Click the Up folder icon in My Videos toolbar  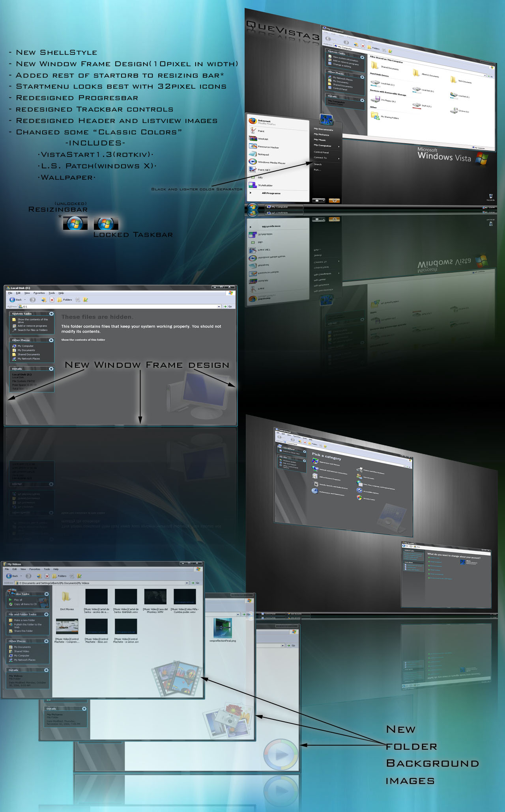(x=39, y=576)
